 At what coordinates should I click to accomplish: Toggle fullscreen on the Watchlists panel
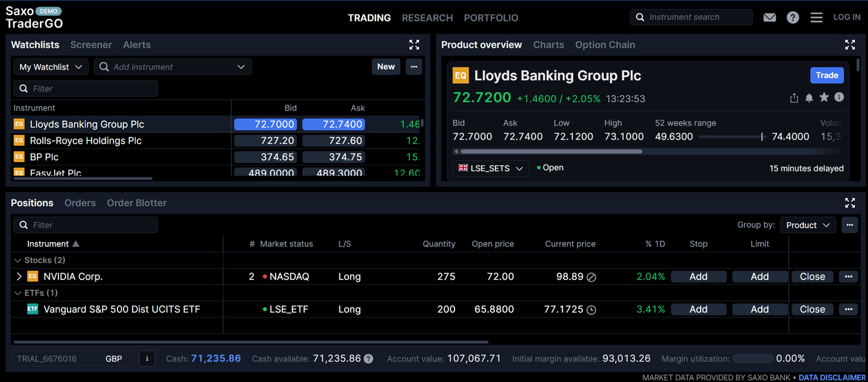414,44
